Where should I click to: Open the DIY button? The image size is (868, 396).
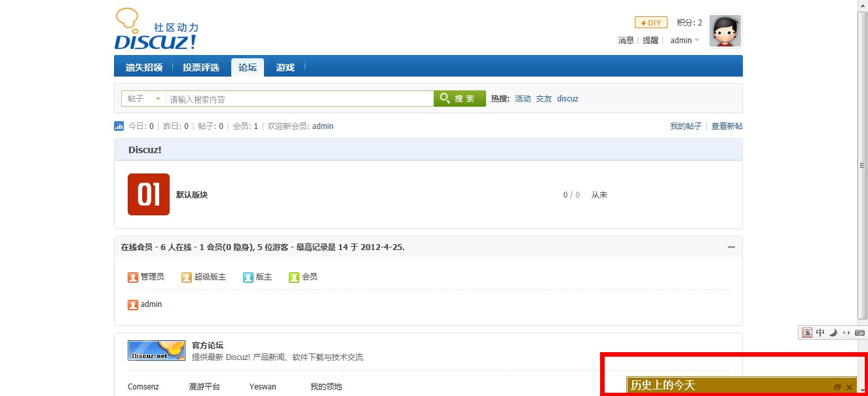[x=651, y=22]
